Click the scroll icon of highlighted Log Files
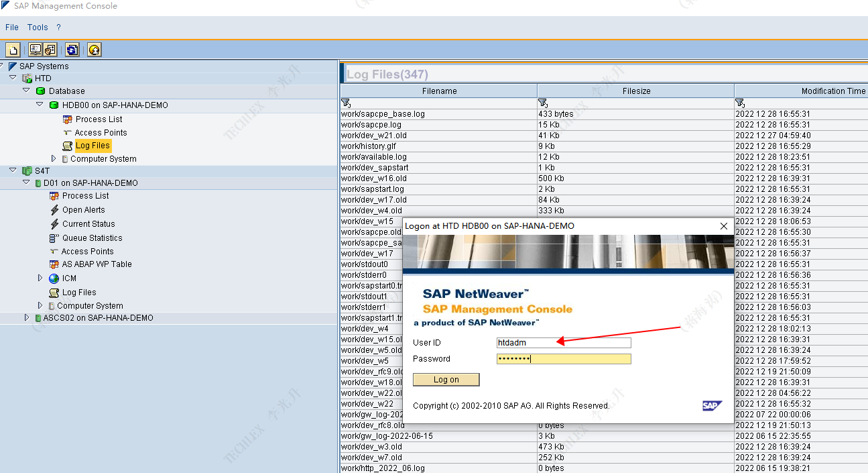The height and width of the screenshot is (473, 868). click(x=67, y=146)
